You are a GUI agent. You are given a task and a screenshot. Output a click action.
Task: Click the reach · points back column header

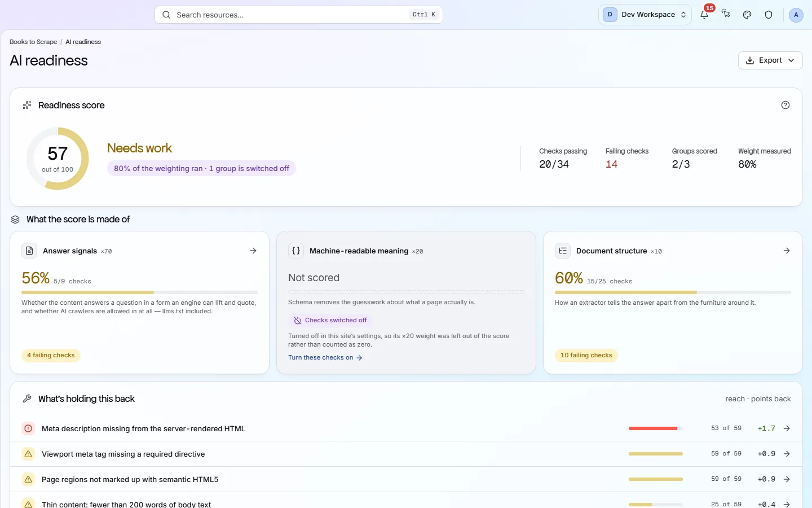point(758,398)
